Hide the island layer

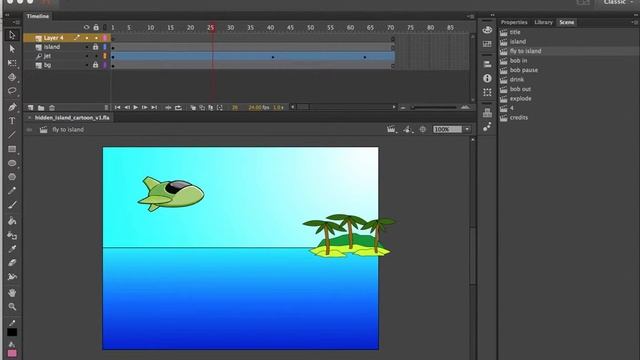[87, 47]
